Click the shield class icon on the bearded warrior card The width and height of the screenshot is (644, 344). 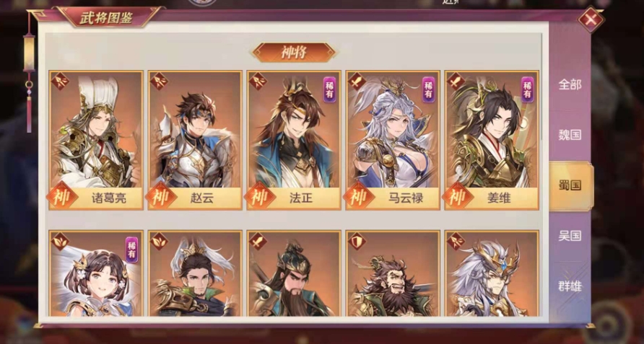pyautogui.click(x=357, y=241)
